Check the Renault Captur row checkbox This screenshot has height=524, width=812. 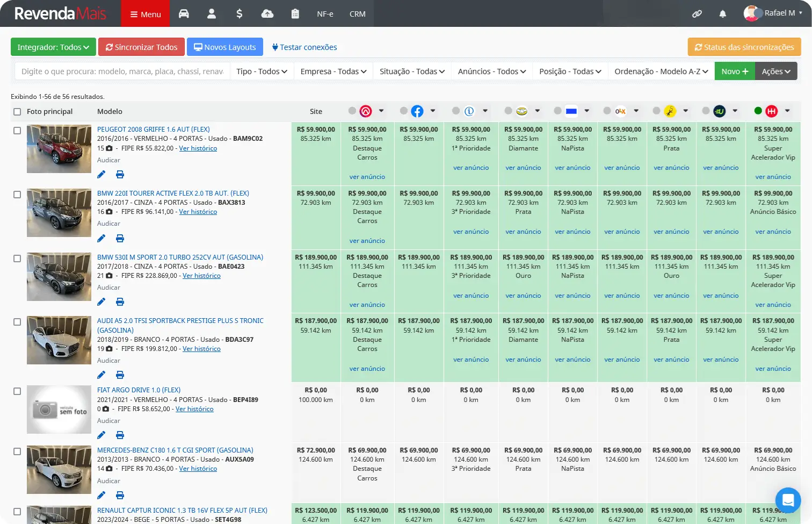point(17,512)
